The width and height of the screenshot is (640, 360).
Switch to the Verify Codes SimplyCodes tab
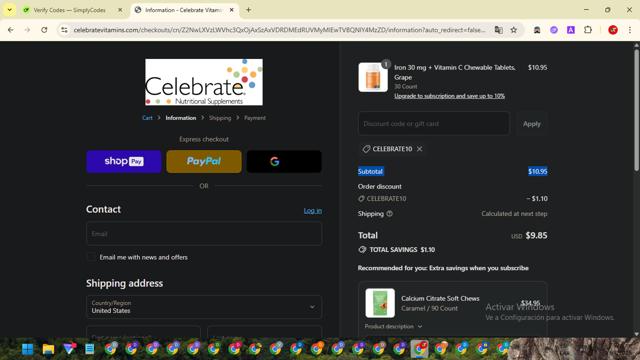coord(69,10)
